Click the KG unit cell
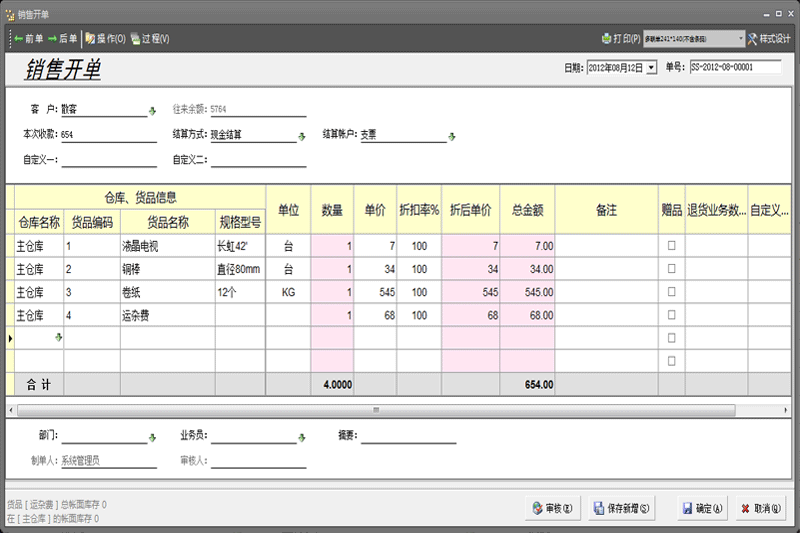This screenshot has width=800, height=533. (x=288, y=292)
